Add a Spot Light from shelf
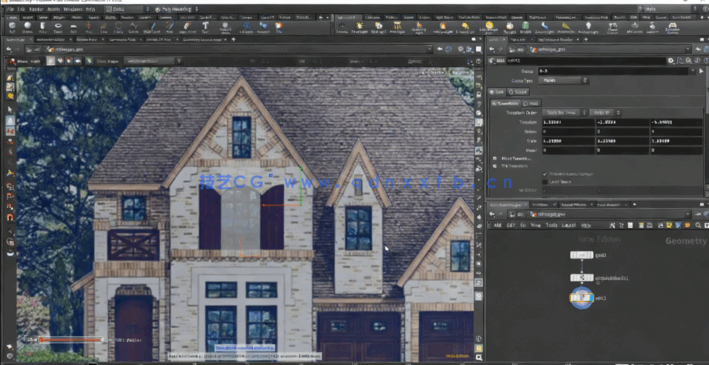The width and height of the screenshot is (709, 365). 378,28
